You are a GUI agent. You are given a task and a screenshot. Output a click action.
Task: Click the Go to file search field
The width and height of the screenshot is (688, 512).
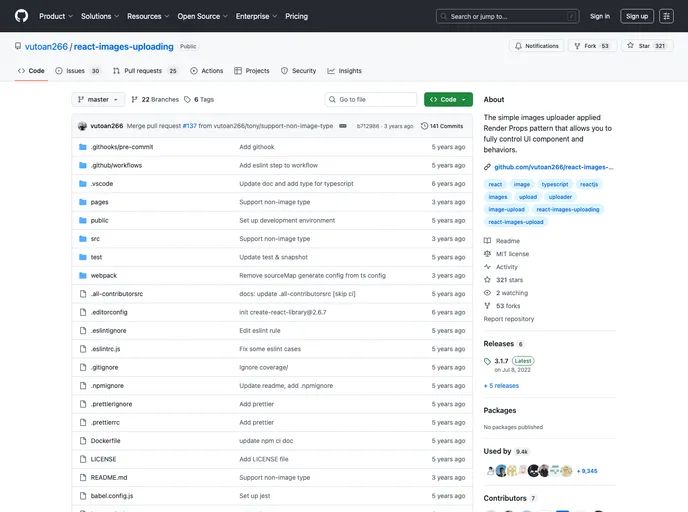(x=371, y=100)
